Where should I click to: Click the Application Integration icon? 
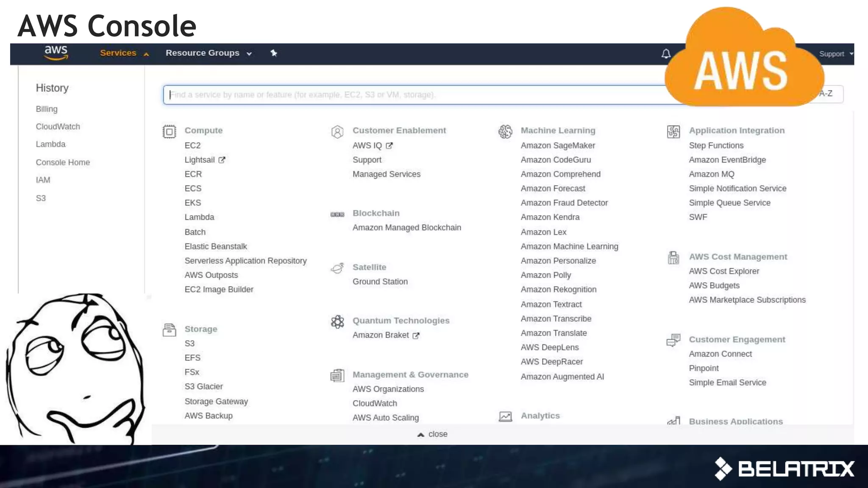point(673,132)
